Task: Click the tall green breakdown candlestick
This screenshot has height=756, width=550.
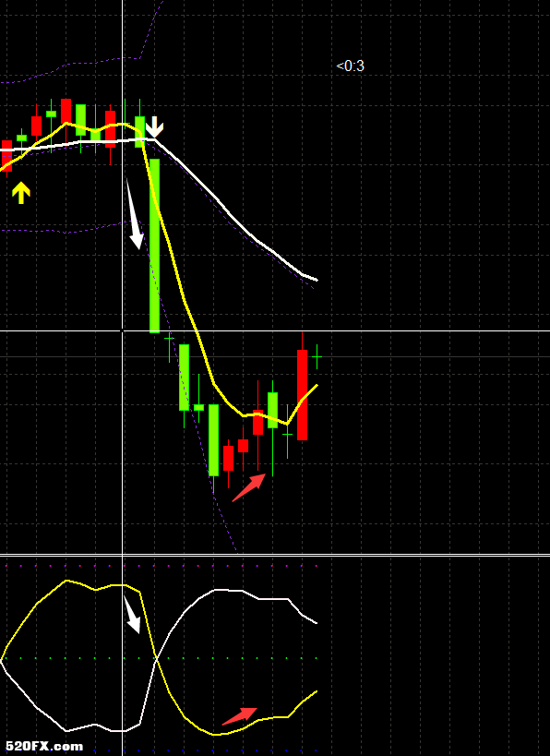Action: click(154, 246)
